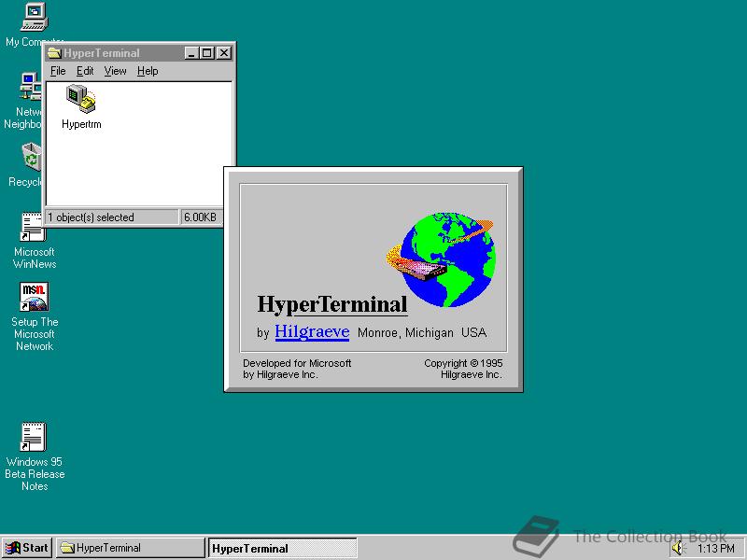Select Windows 95 Beta Release Notes icon

(x=33, y=437)
